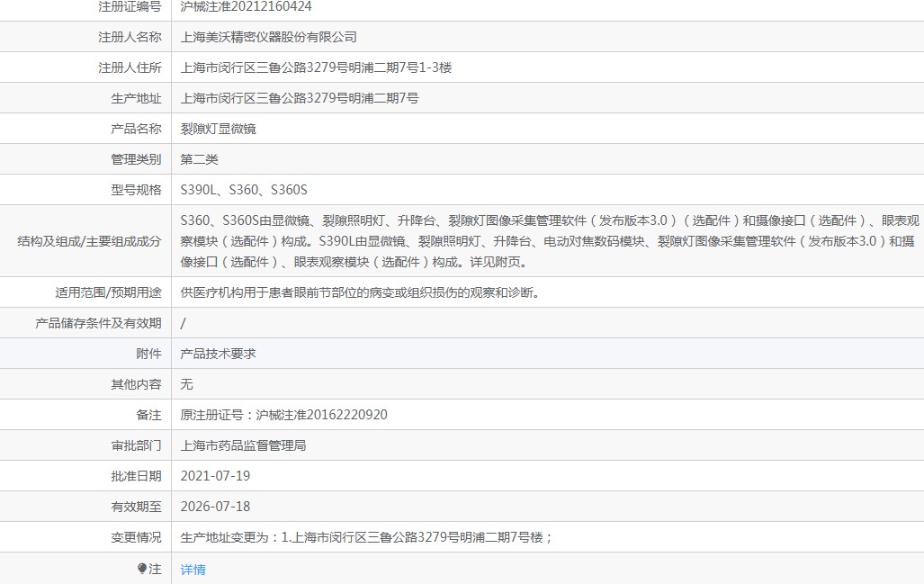Click the 管理类别 label

click(x=136, y=159)
